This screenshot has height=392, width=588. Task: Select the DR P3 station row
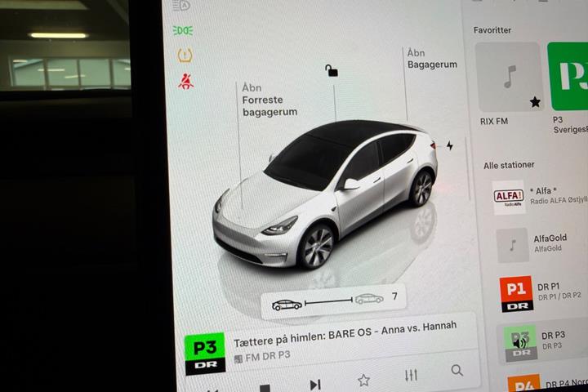pos(542,341)
